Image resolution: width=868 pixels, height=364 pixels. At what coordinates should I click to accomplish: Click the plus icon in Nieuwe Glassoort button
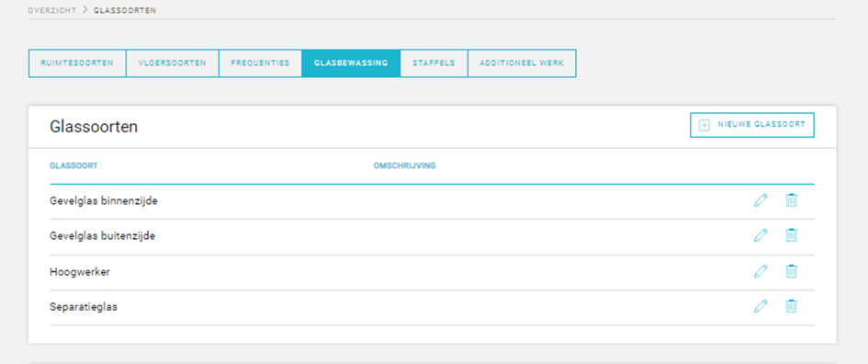(705, 125)
